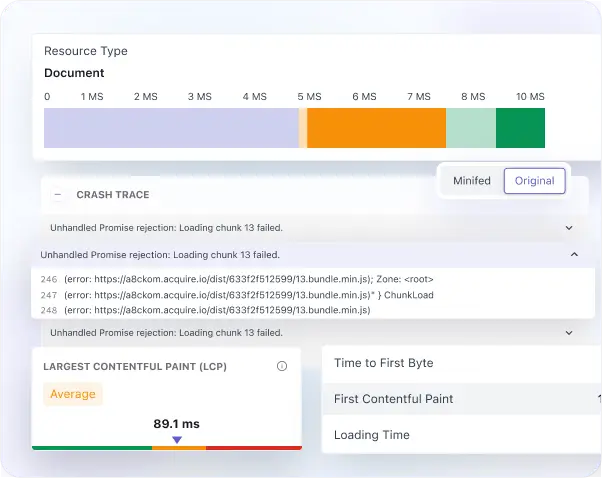602x478 pixels.
Task: Click the Largest Contentful Paint (LCP) title
Action: (x=135, y=366)
